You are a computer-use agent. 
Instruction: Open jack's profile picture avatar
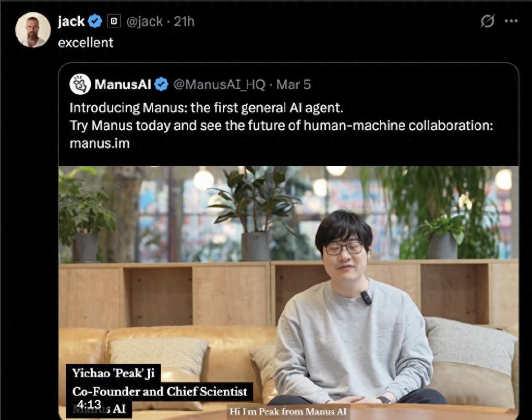(x=33, y=30)
